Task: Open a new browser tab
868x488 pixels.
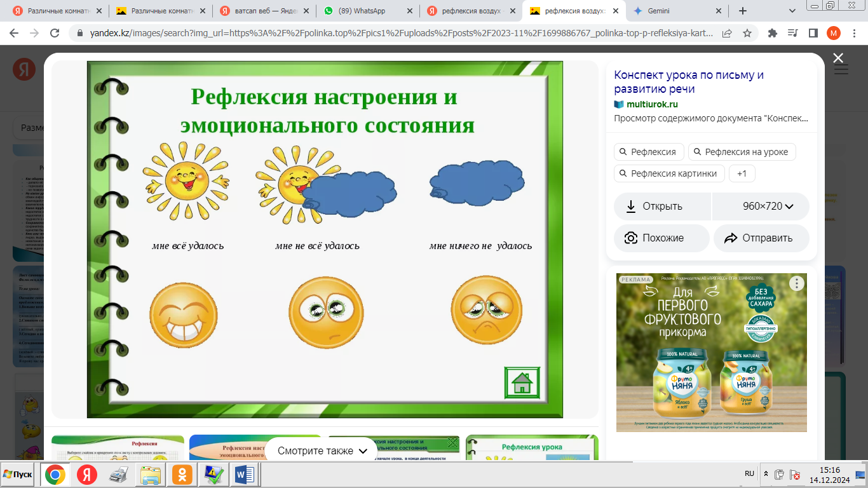Action: point(743,11)
